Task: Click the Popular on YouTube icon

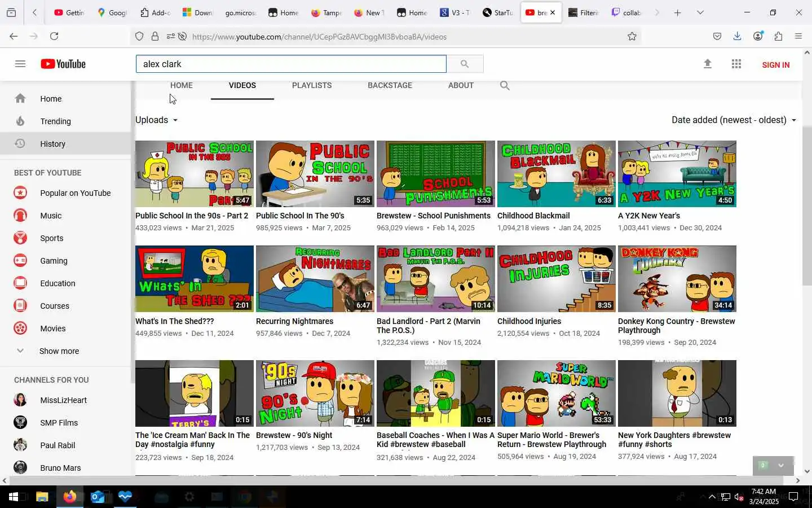Action: click(20, 193)
